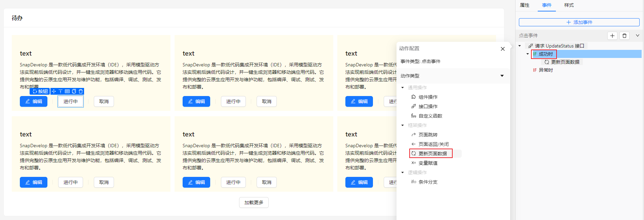Collapse the 请求 UpdateStatus 接口 tree node

(520, 46)
